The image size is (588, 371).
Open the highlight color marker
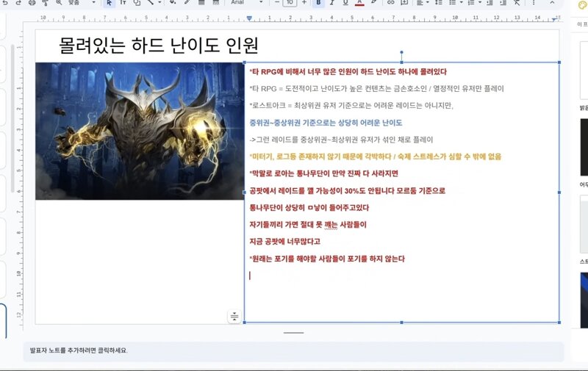tap(373, 3)
